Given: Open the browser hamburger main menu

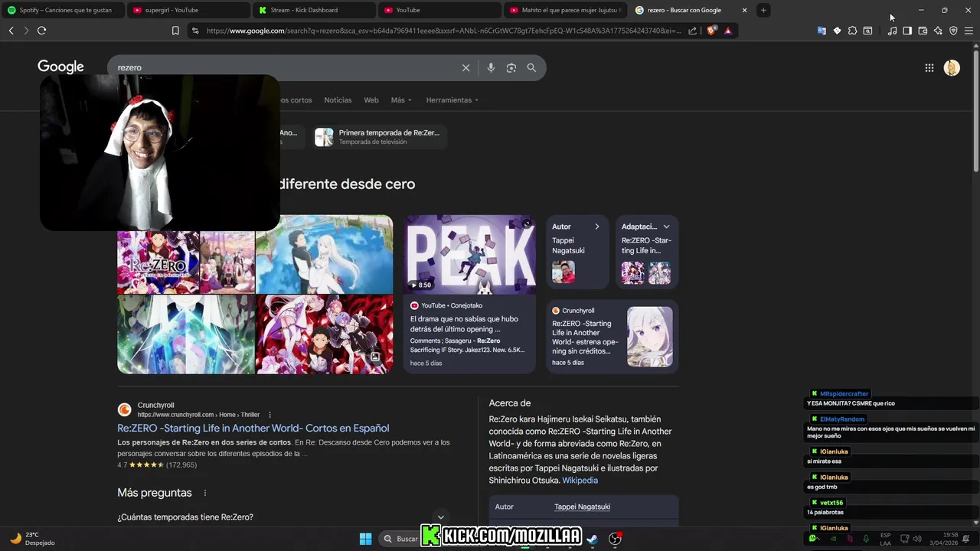Looking at the screenshot, I should point(969,31).
